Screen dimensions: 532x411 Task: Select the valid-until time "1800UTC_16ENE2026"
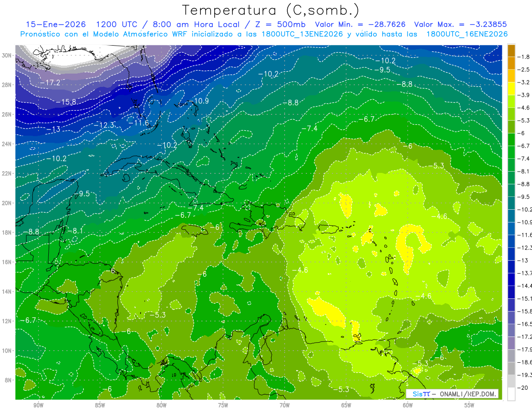[467, 34]
